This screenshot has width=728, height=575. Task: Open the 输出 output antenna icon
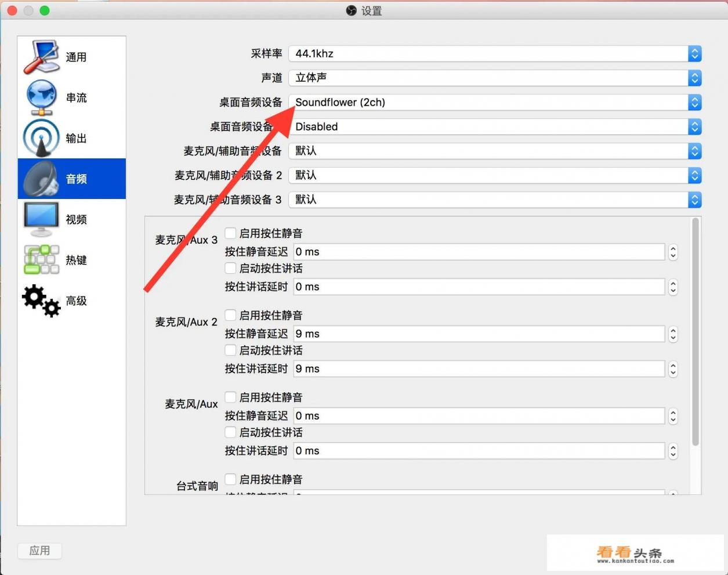(41, 138)
